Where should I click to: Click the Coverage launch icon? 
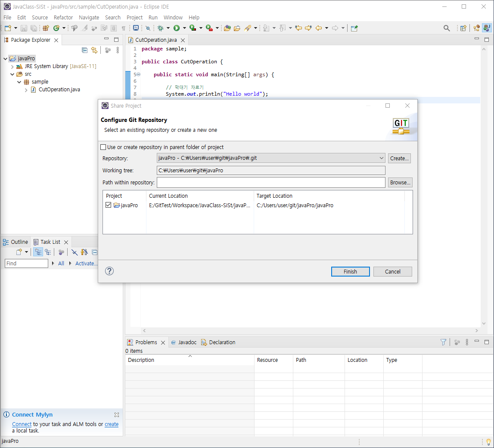tap(193, 28)
